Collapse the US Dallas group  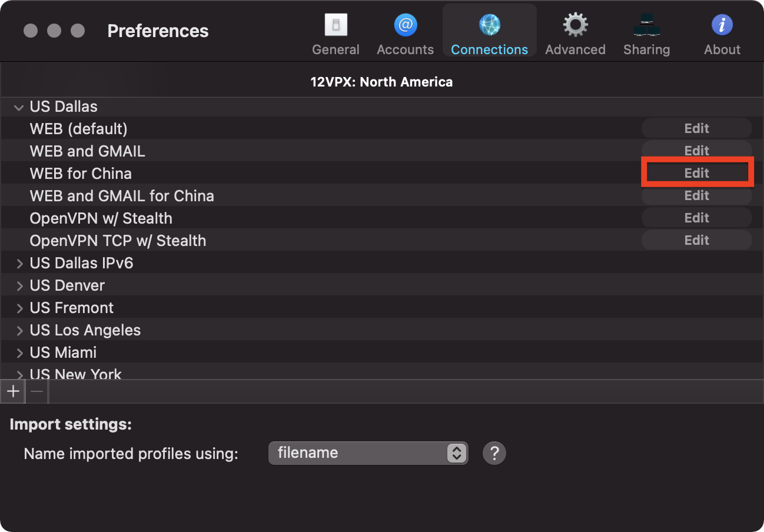[x=19, y=107]
